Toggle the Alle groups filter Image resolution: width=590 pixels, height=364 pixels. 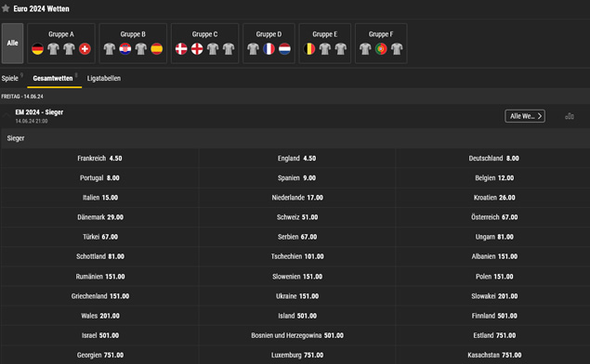(12, 44)
